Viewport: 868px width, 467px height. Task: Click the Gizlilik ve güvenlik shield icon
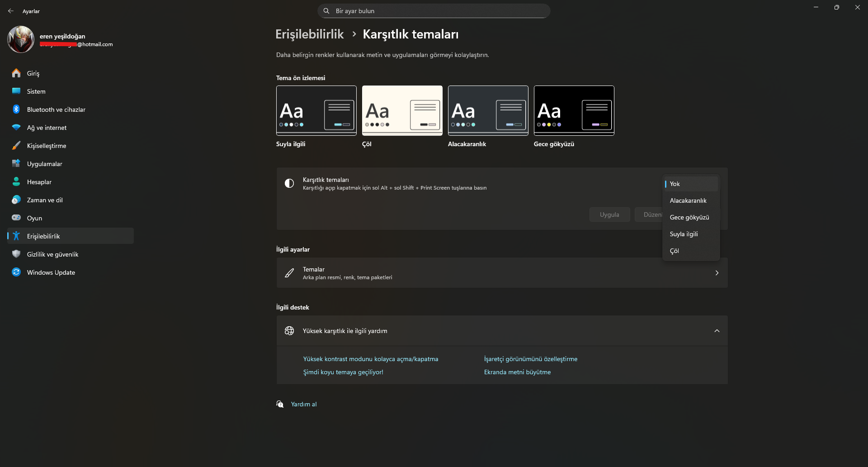click(16, 254)
